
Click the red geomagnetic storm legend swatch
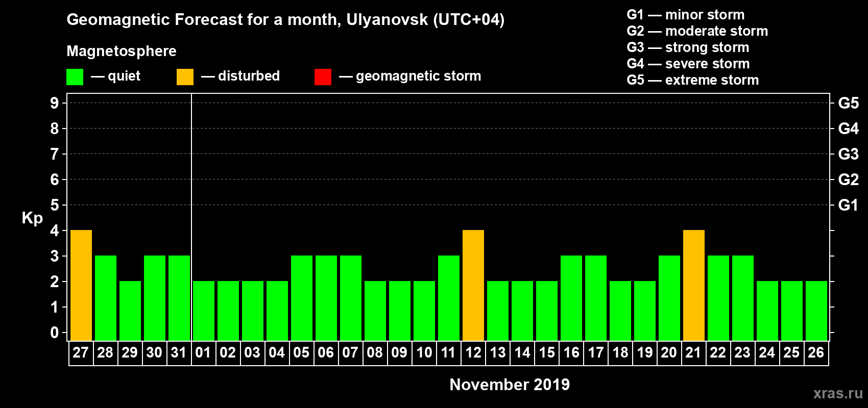point(323,76)
